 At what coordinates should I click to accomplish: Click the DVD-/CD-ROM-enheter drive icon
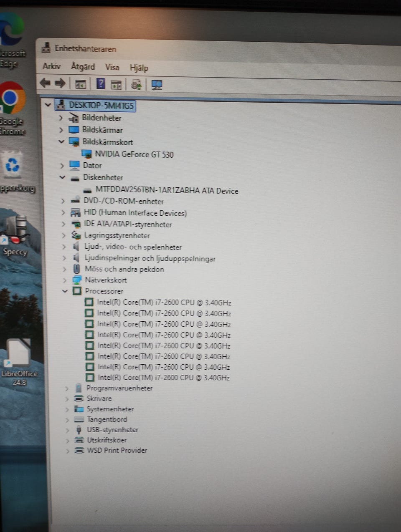click(75, 201)
